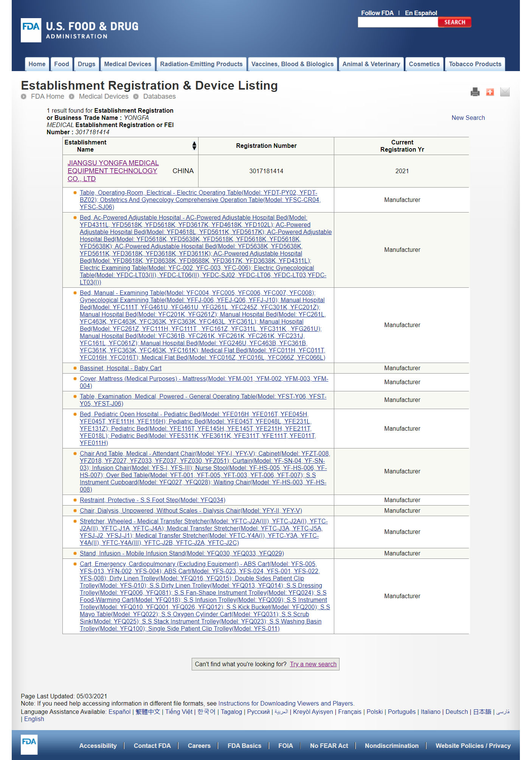Click the New Search link

[x=468, y=118]
